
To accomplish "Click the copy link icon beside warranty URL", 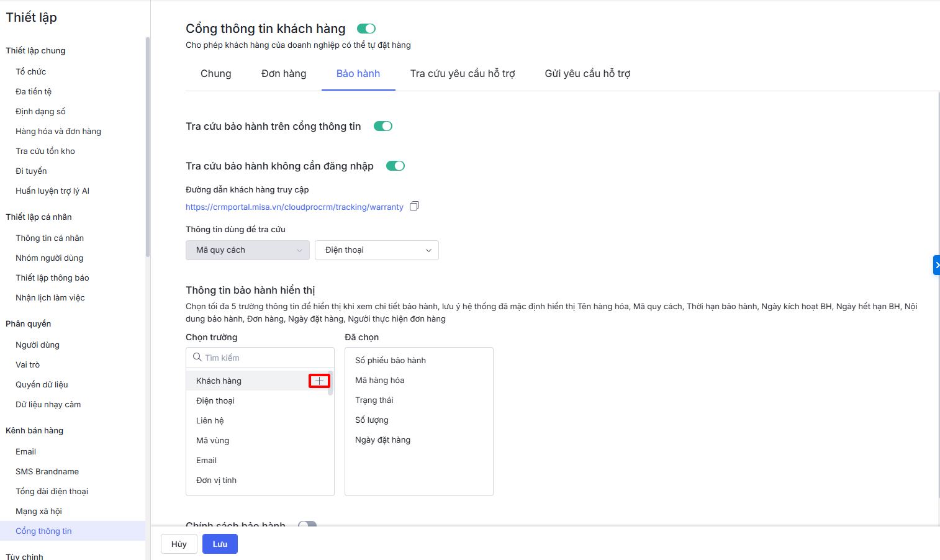I will pyautogui.click(x=414, y=206).
